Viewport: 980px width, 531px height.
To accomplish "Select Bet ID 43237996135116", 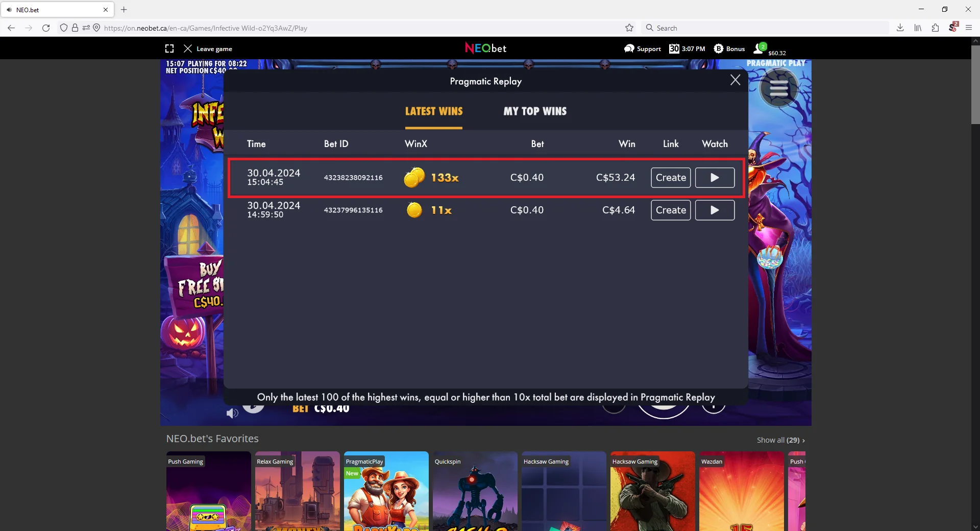I will tap(353, 210).
